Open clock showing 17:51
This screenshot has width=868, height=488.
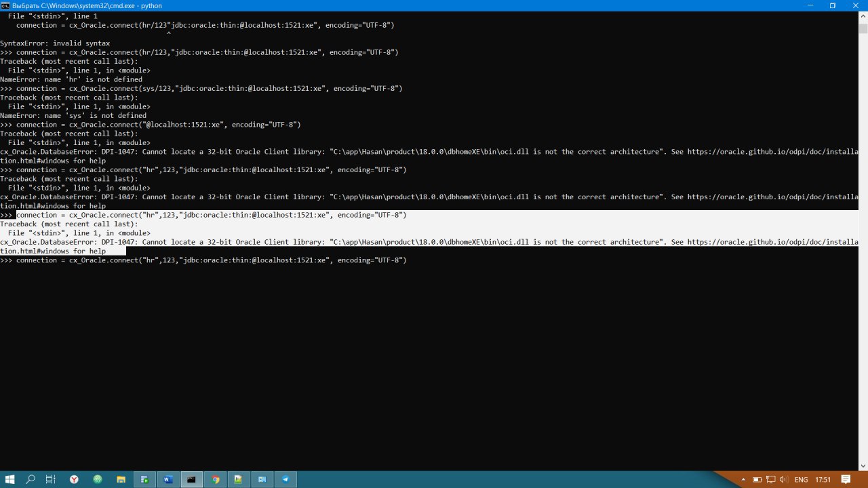[x=823, y=479]
